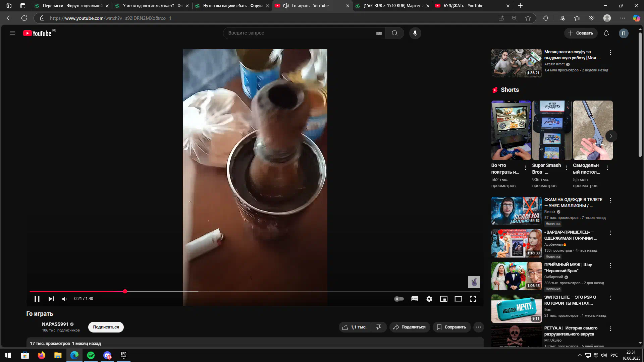Open options for the Во что поиграть short

(525, 168)
